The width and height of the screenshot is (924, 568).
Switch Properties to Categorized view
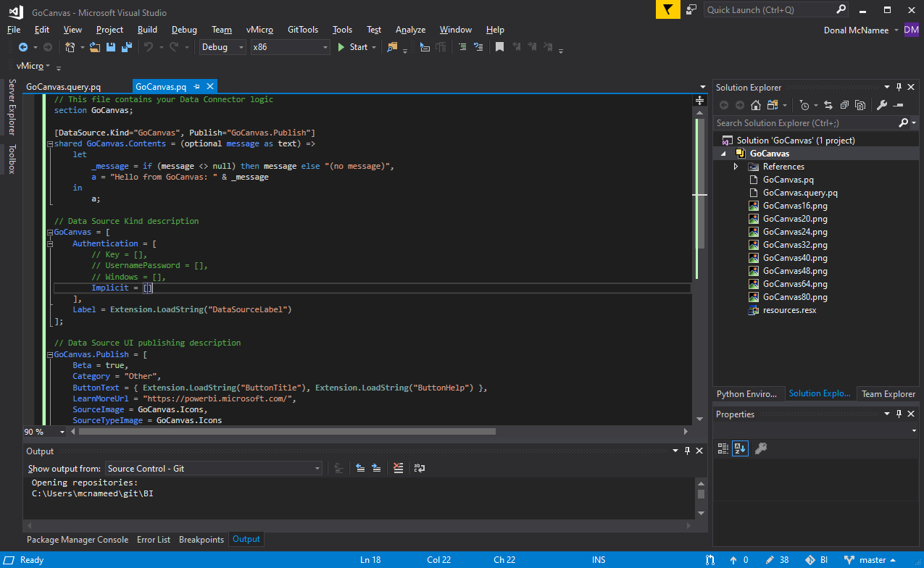click(723, 448)
